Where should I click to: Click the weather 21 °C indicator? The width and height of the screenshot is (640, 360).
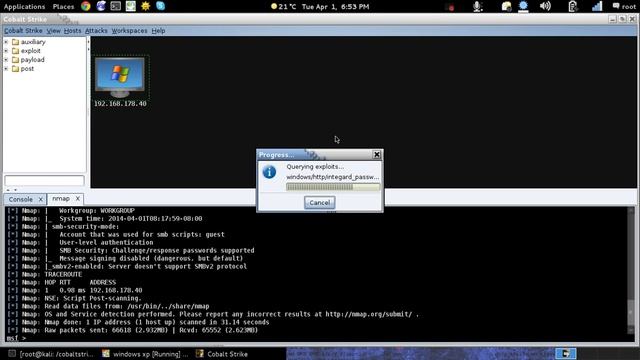pyautogui.click(x=284, y=7)
